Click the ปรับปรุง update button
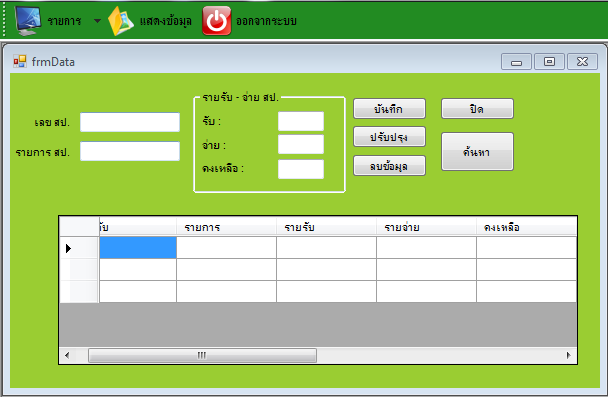 [x=389, y=137]
